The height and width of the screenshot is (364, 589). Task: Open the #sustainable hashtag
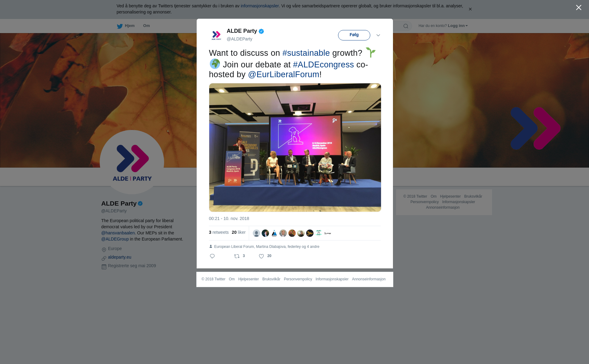click(306, 53)
